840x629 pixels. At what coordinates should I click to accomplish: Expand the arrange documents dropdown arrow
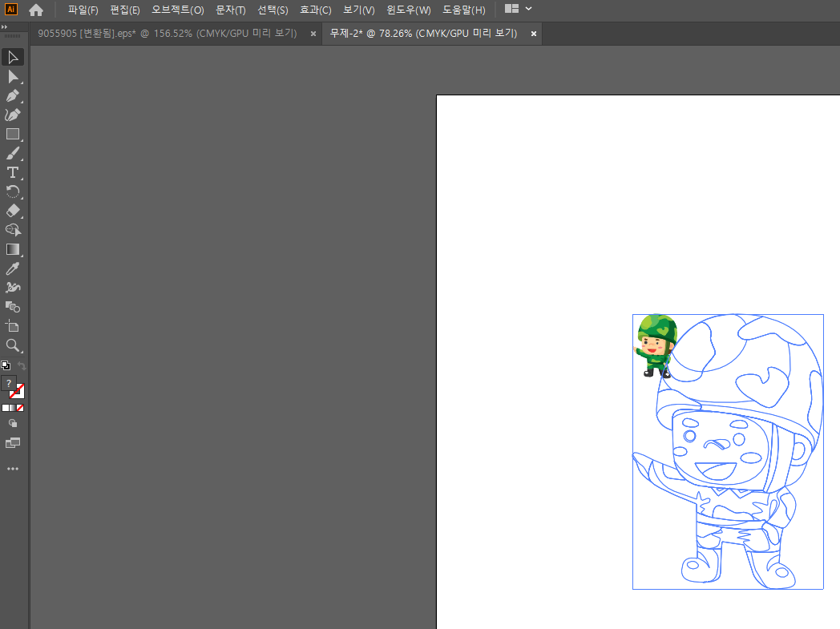click(x=529, y=9)
